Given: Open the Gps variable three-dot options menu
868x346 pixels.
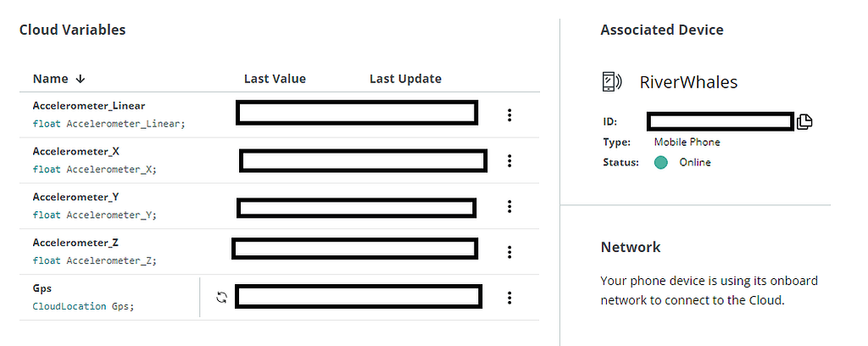Looking at the screenshot, I should click(509, 298).
